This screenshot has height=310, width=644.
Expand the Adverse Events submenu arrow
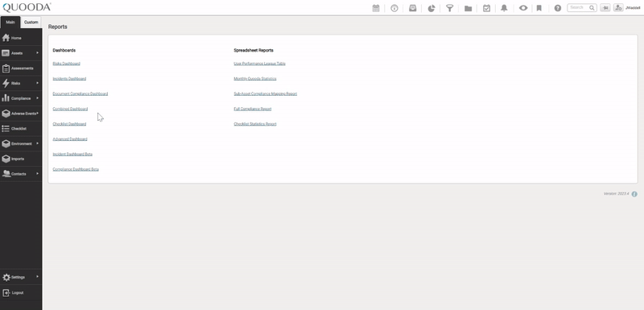[38, 114]
